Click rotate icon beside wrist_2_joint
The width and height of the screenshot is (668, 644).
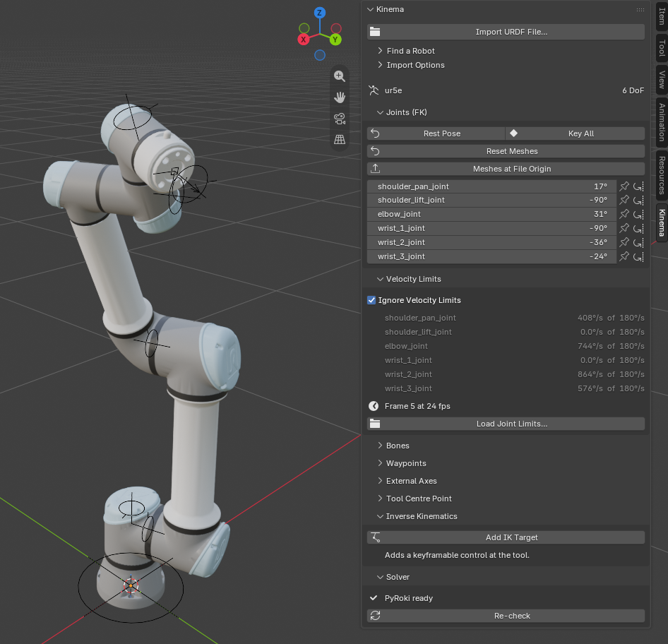(638, 242)
